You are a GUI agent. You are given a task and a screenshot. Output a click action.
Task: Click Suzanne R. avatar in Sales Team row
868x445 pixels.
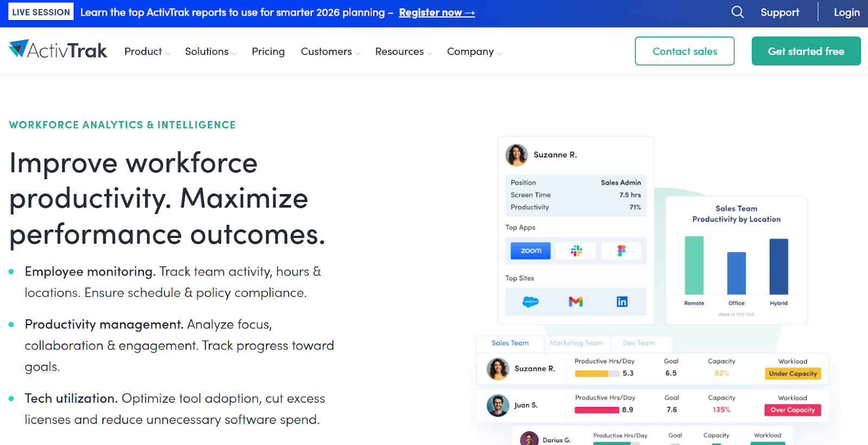point(497,369)
